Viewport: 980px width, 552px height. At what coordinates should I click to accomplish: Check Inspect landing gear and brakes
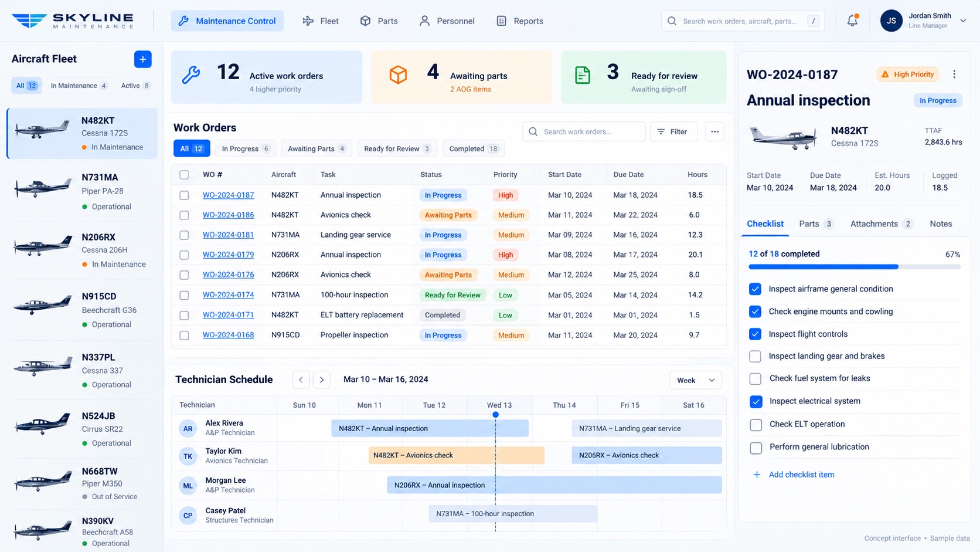pos(755,356)
